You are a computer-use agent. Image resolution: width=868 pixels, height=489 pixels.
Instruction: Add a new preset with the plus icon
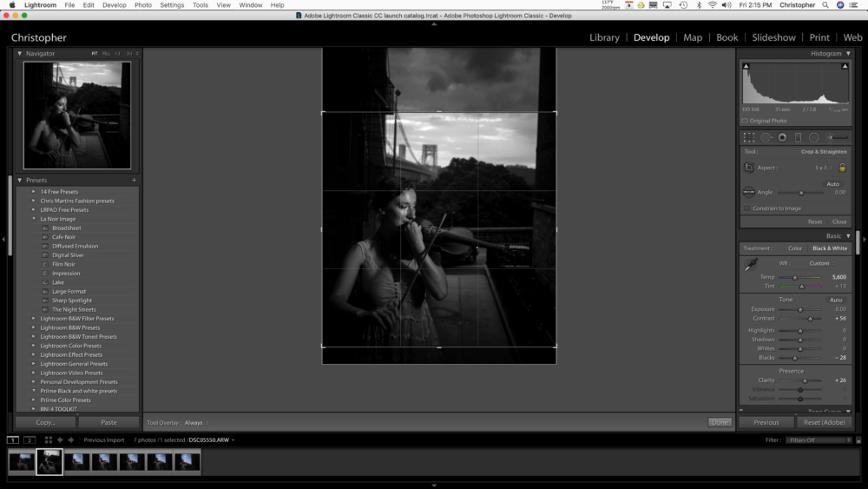(134, 180)
